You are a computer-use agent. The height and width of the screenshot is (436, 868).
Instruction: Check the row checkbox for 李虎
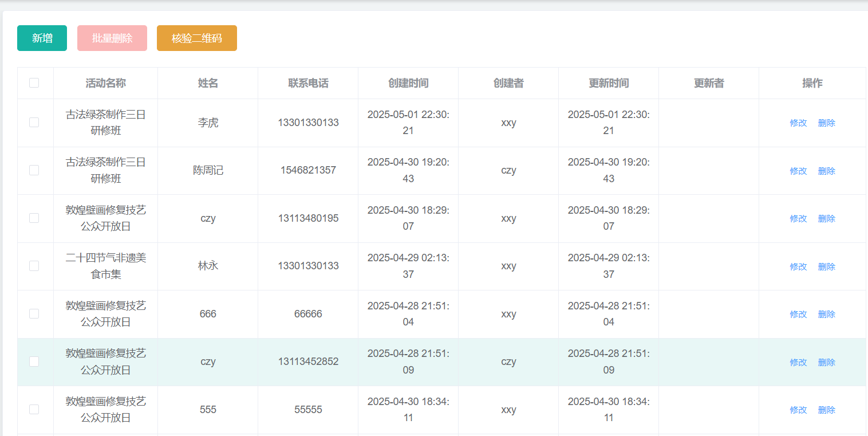(x=34, y=123)
